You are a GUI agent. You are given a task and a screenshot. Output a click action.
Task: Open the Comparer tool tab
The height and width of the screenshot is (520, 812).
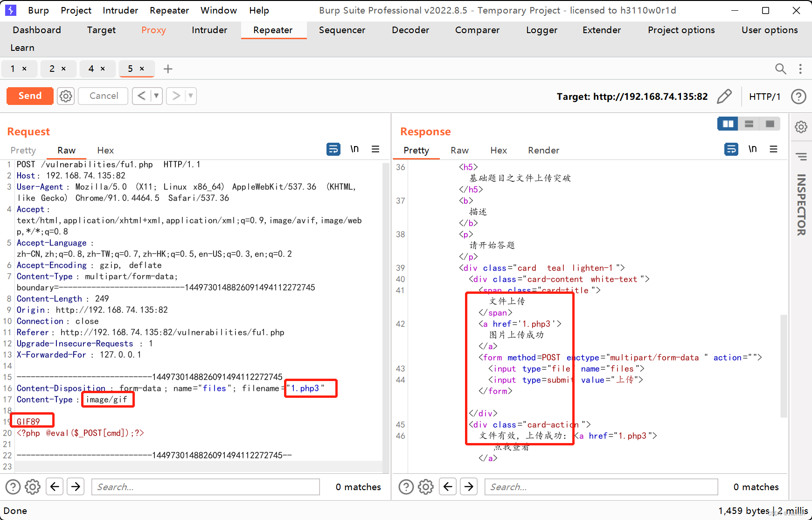[477, 30]
